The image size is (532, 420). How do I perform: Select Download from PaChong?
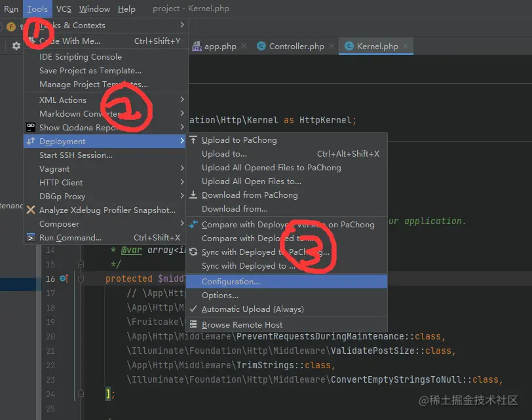(x=287, y=195)
